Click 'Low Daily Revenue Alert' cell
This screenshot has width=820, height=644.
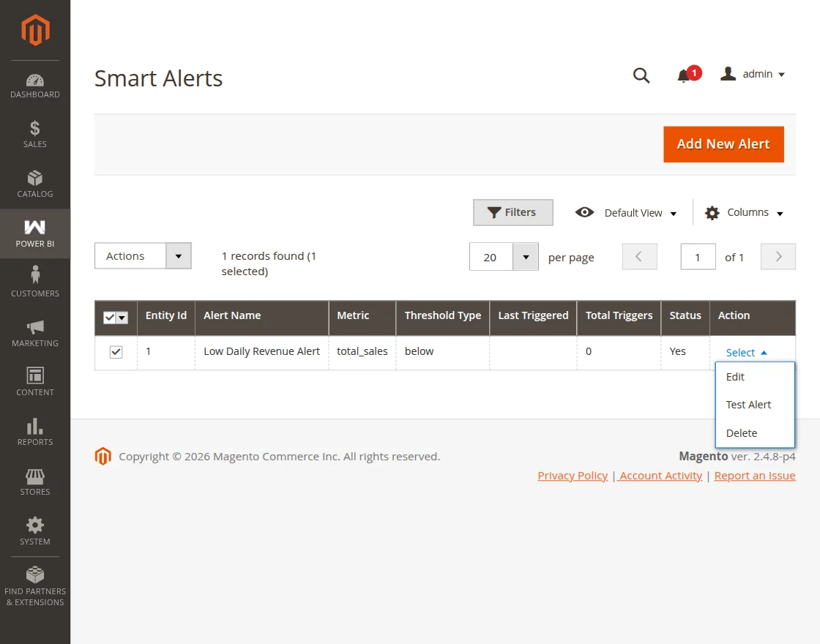pos(261,351)
